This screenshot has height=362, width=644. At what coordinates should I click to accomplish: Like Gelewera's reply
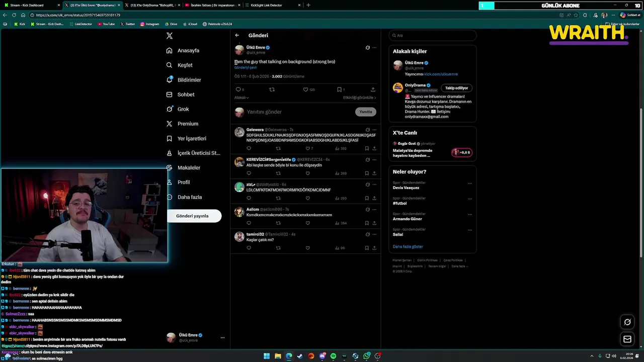coord(308,148)
